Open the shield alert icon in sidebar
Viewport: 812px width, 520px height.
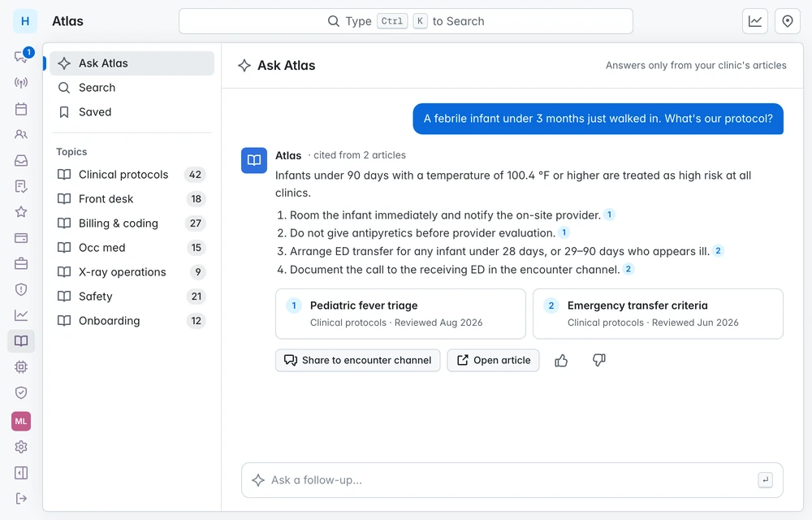(x=21, y=289)
